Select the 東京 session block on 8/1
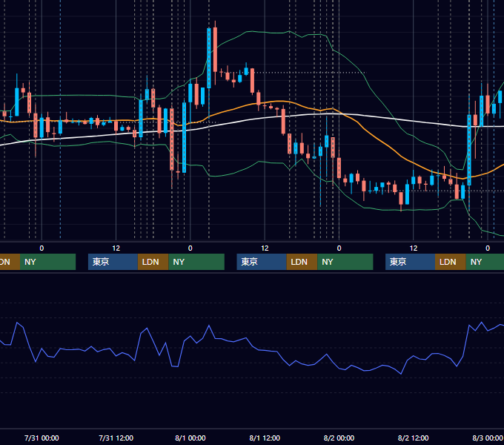 click(262, 262)
